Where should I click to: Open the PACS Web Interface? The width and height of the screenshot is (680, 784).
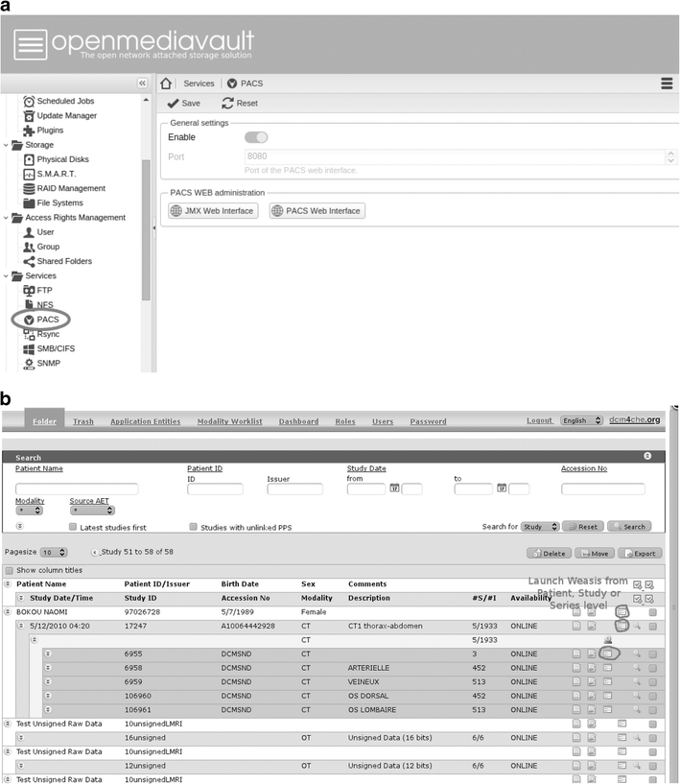click(x=317, y=210)
